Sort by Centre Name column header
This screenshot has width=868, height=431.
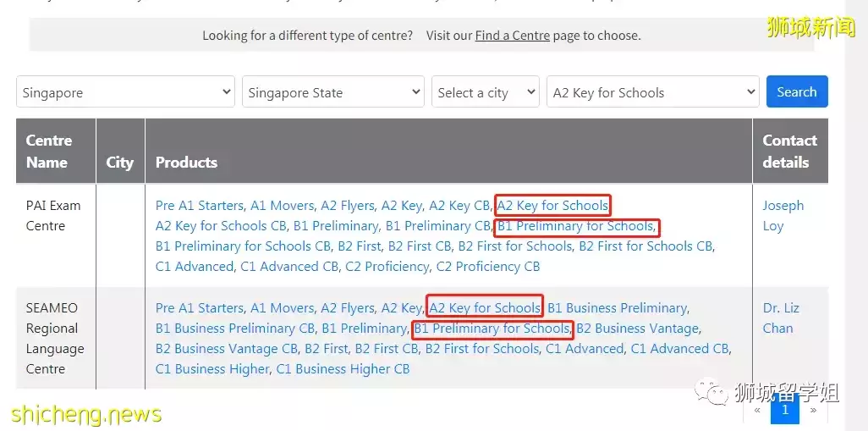49,151
